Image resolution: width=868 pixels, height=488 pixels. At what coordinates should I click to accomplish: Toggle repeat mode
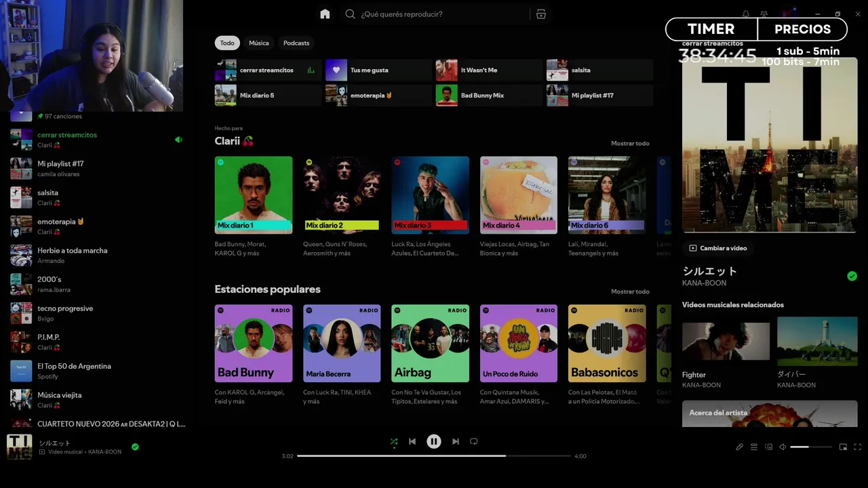tap(474, 441)
